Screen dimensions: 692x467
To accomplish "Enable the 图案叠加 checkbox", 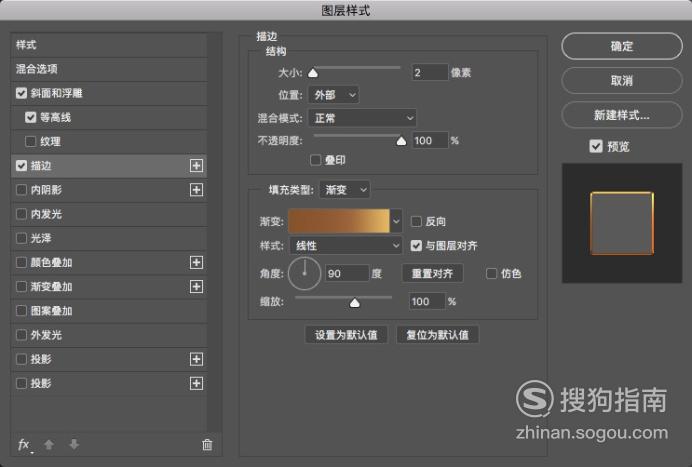I will (21, 311).
